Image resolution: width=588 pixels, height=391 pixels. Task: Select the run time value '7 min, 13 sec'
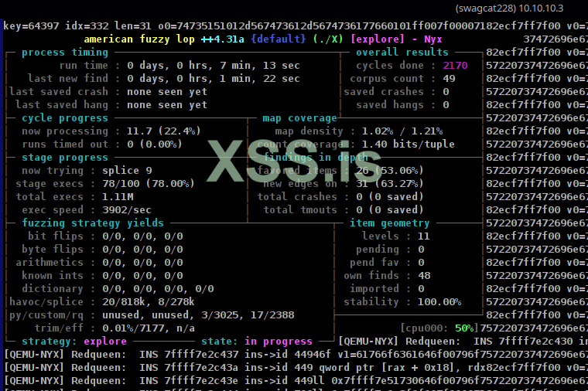260,66
